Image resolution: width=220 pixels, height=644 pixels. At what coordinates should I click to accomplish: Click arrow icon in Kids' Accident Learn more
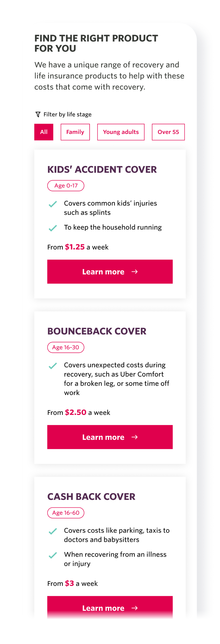135,272
